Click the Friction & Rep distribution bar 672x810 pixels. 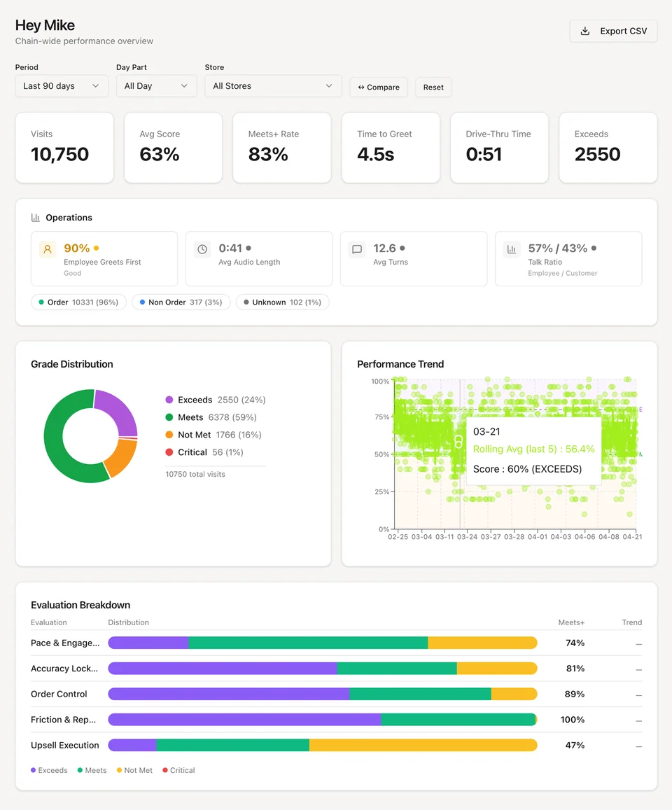[x=322, y=720]
